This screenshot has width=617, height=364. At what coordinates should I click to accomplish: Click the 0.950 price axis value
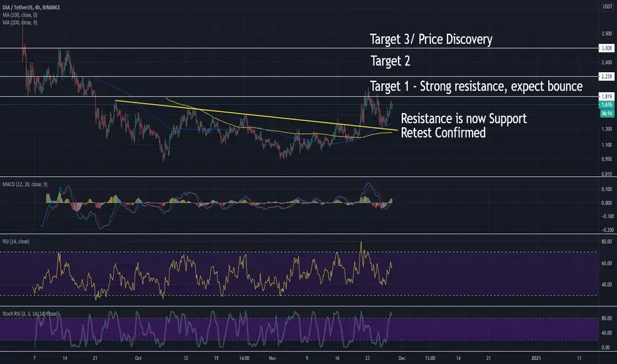coord(606,159)
